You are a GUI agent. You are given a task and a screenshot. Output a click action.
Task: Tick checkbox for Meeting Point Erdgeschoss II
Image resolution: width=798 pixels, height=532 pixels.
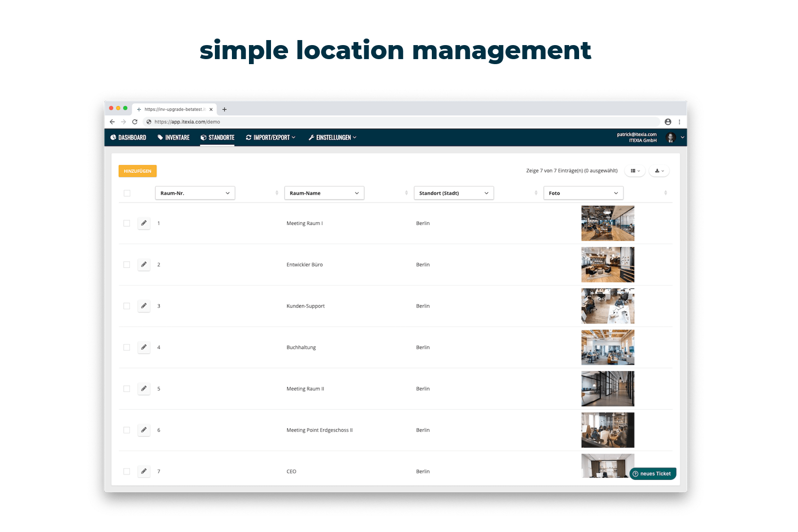click(127, 430)
